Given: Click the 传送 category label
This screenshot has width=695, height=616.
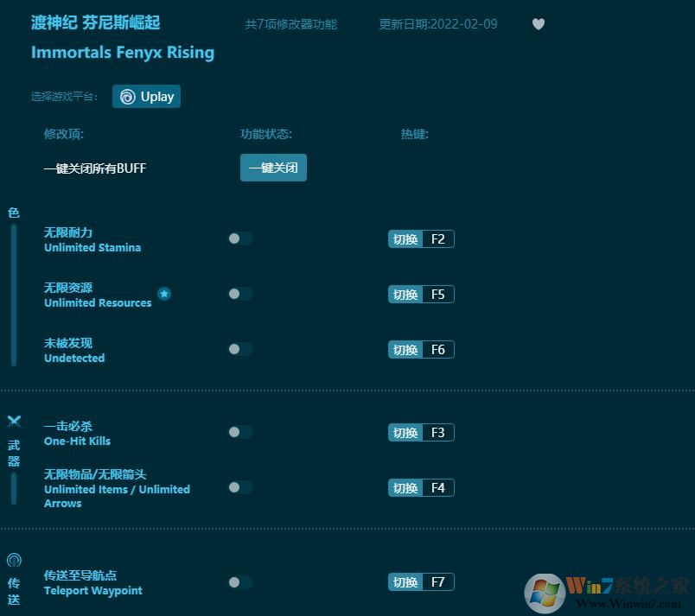Looking at the screenshot, I should click(14, 591).
